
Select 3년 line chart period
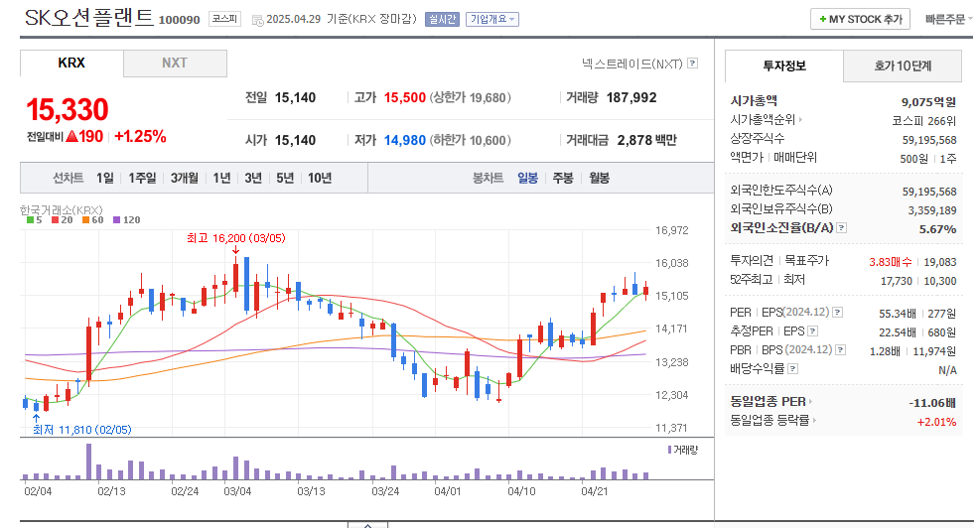point(253,178)
